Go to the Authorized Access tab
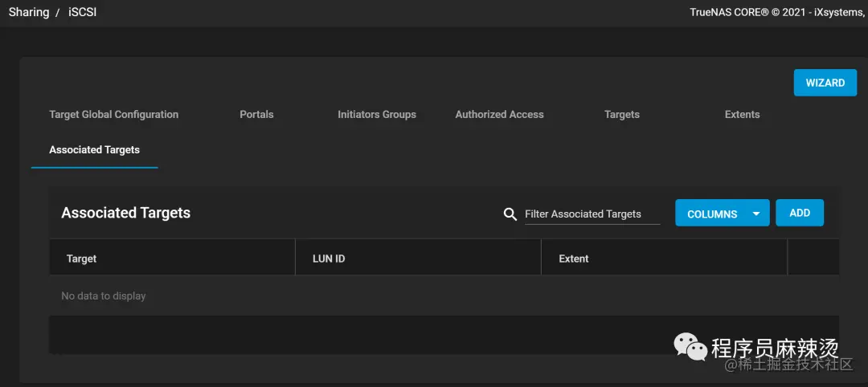The image size is (868, 387). click(499, 115)
